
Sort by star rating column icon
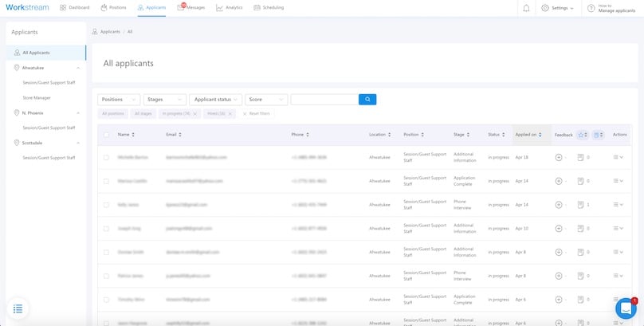point(581,135)
